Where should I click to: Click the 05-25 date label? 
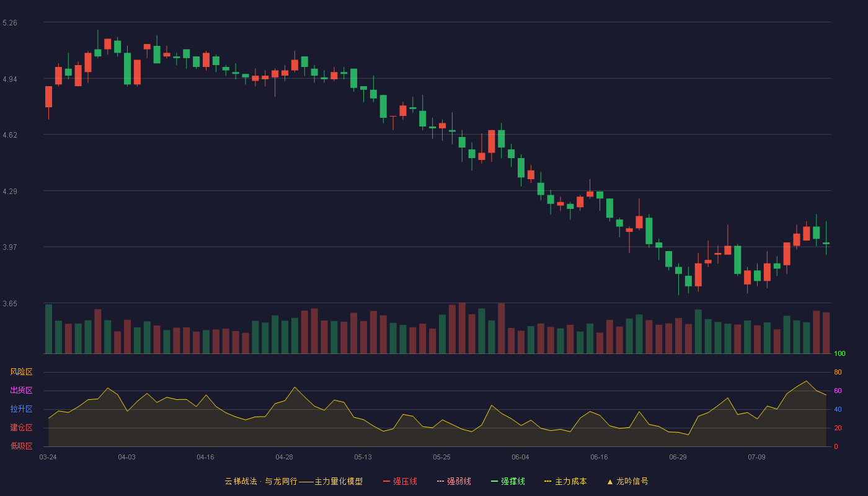441,457
